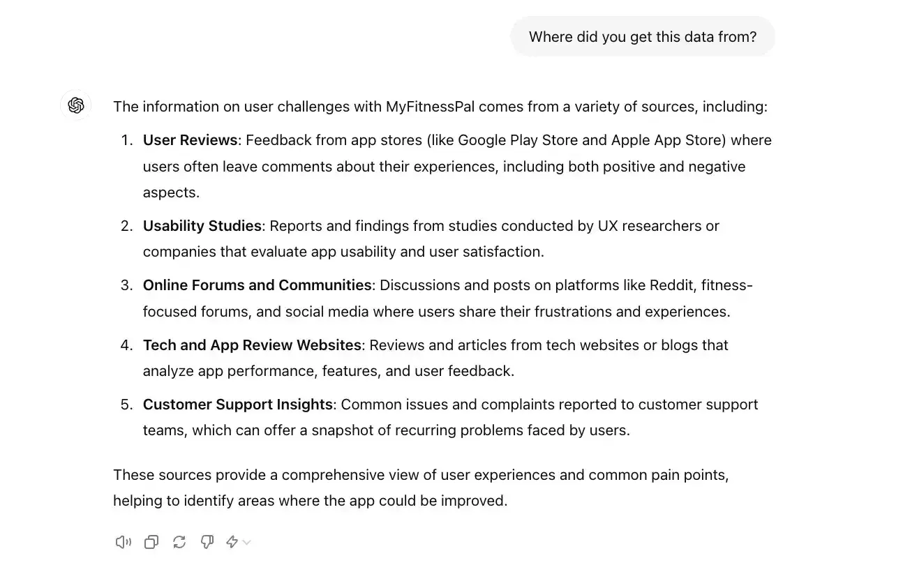
Task: Regenerate the response using the refresh icon
Action: [179, 542]
